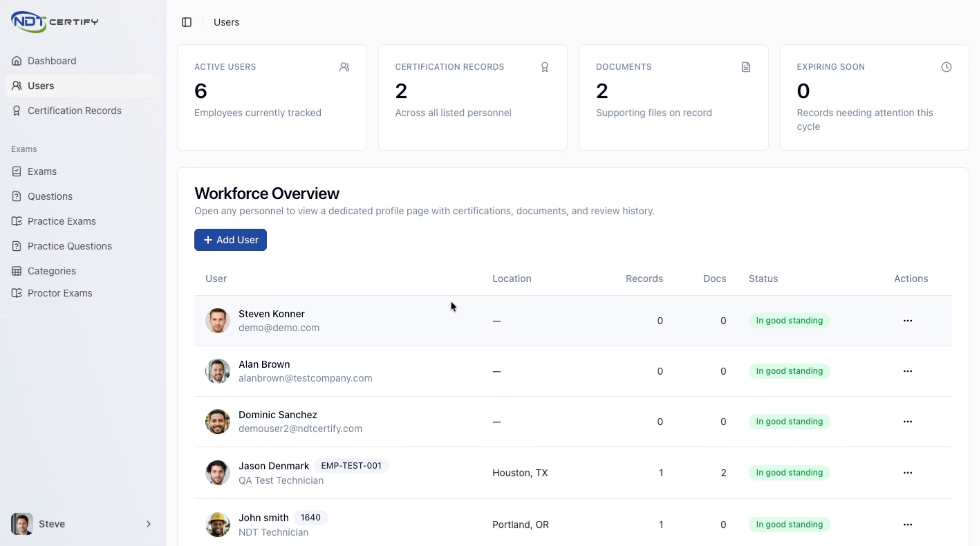Click the Certification Records award icon

pyautogui.click(x=545, y=67)
